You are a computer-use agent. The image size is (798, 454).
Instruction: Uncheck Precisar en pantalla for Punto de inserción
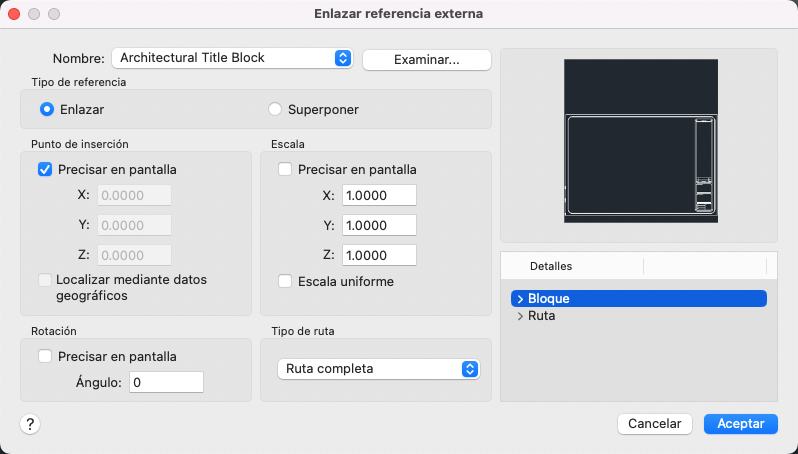45,169
